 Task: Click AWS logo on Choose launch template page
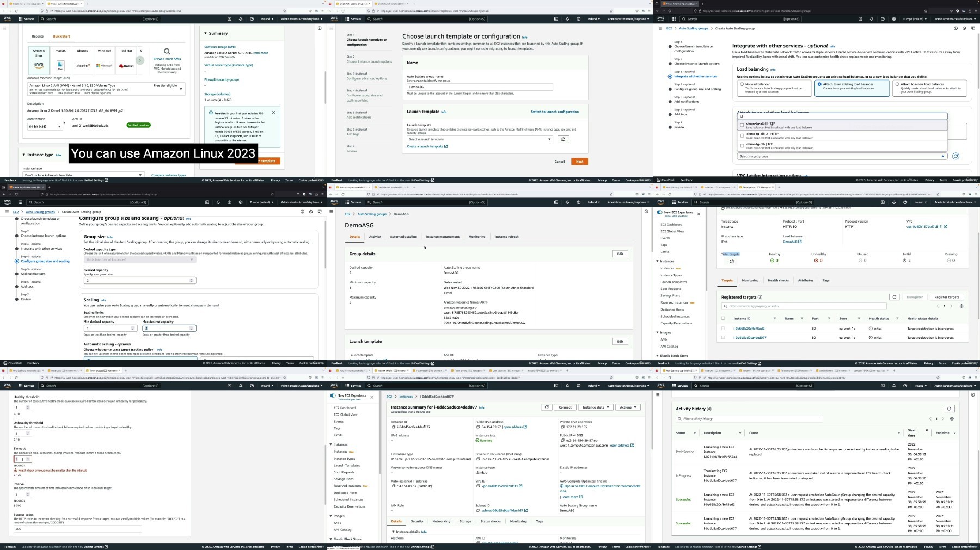[334, 19]
